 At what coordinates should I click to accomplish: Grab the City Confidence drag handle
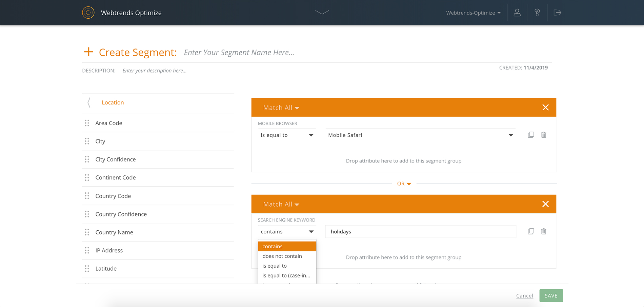(x=87, y=159)
